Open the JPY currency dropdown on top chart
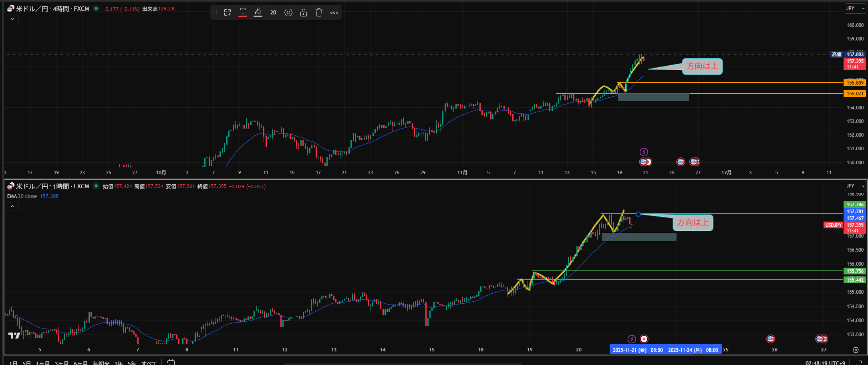This screenshot has width=868, height=365. pos(855,8)
